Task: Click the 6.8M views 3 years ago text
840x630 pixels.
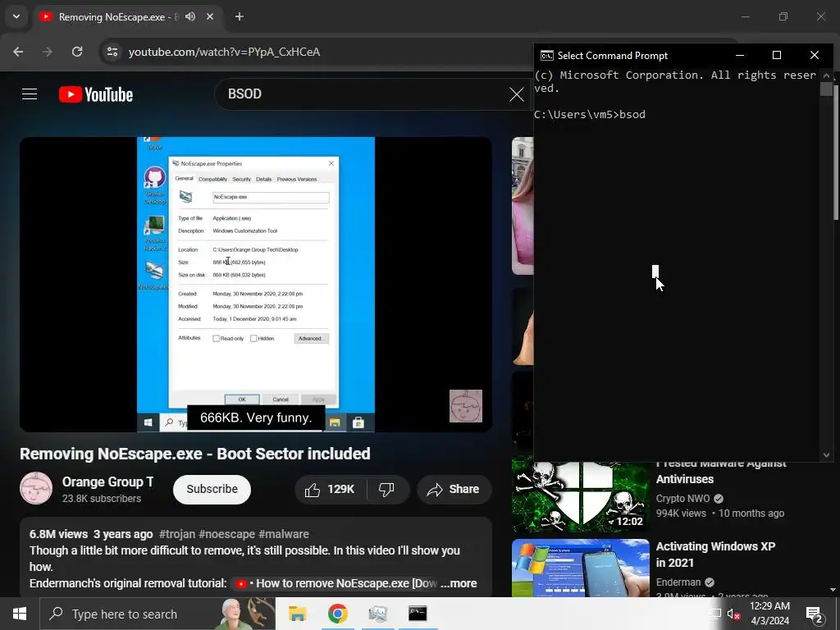Action: point(91,534)
